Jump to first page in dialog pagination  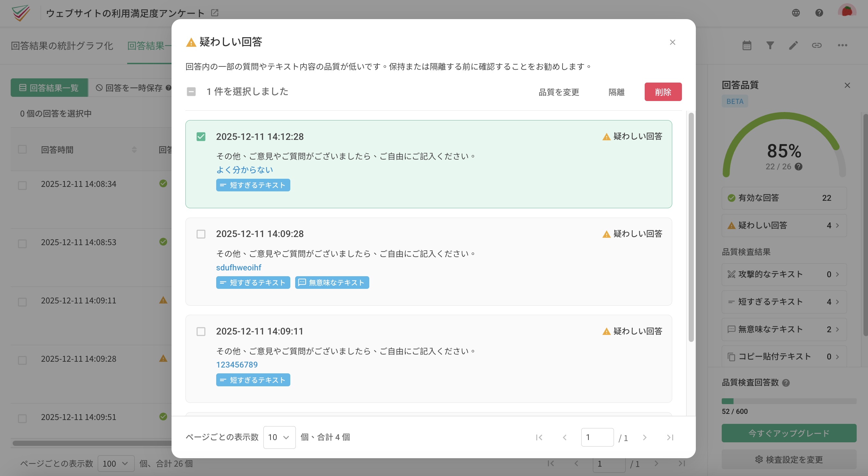tap(539, 437)
